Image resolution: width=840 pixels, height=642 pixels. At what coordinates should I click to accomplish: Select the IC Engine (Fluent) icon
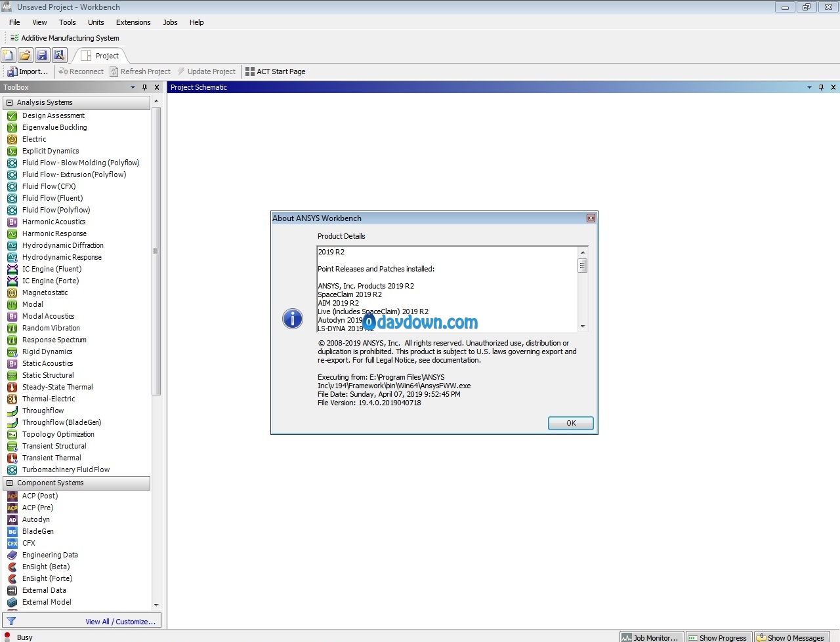(12, 269)
